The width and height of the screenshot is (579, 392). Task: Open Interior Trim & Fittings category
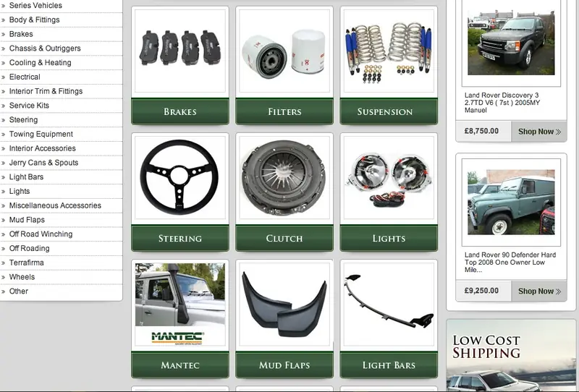pos(46,91)
